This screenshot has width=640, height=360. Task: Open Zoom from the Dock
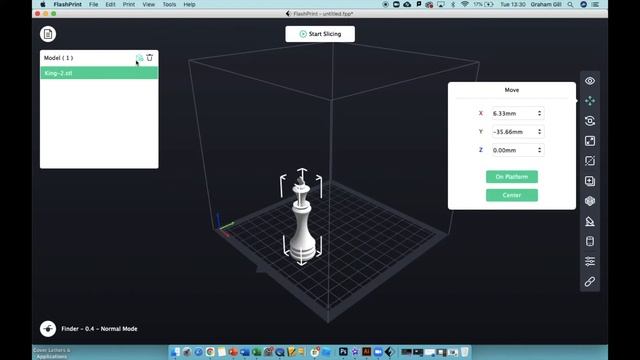[378, 352]
